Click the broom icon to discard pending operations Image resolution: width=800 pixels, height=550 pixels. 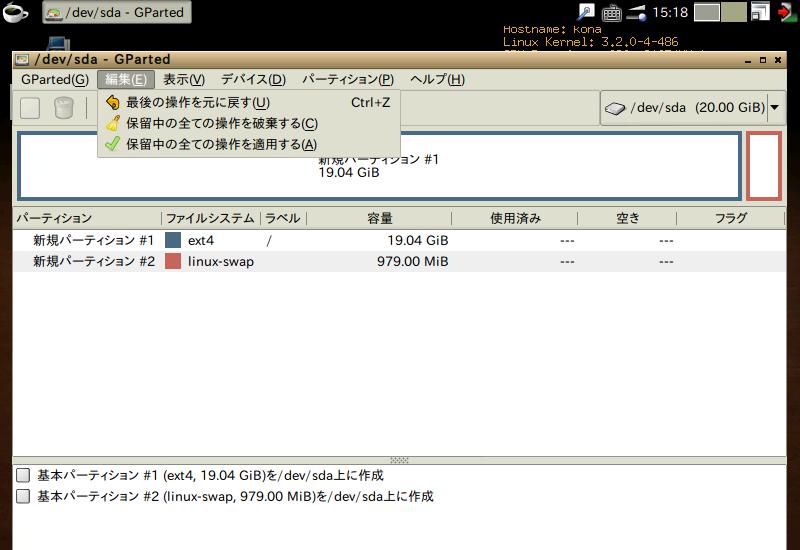pyautogui.click(x=113, y=123)
